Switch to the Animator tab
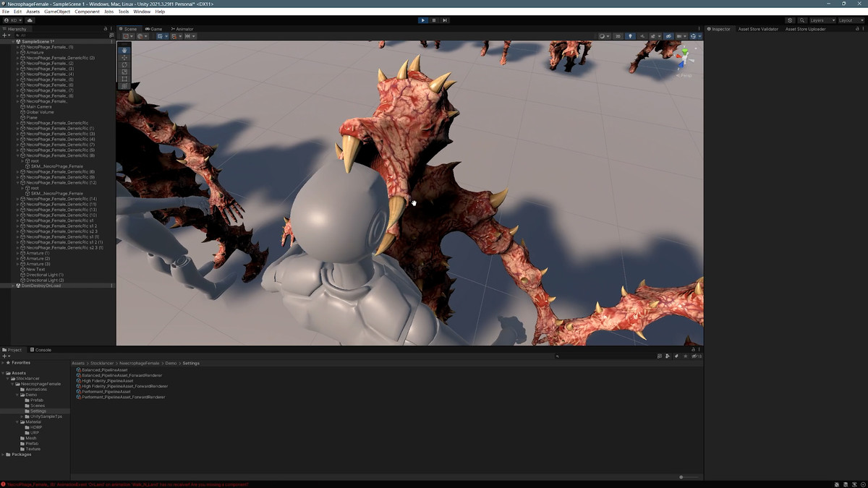This screenshot has width=868, height=488. pos(182,29)
